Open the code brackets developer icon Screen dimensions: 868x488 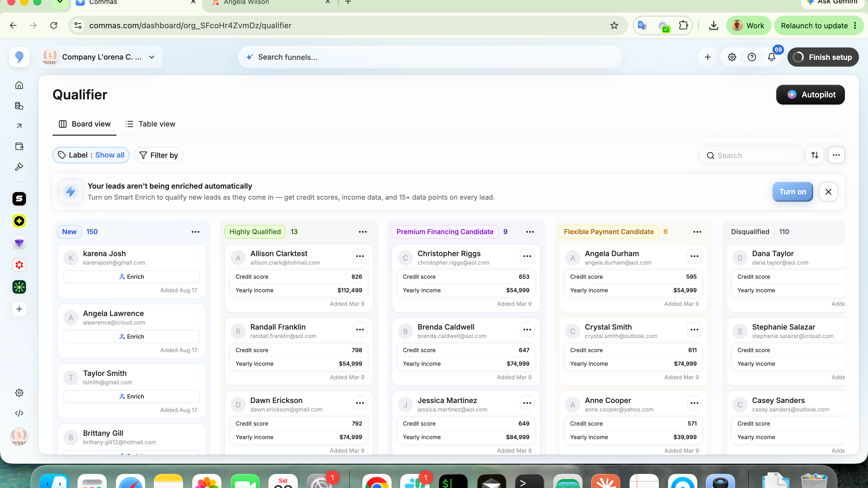coord(19,413)
